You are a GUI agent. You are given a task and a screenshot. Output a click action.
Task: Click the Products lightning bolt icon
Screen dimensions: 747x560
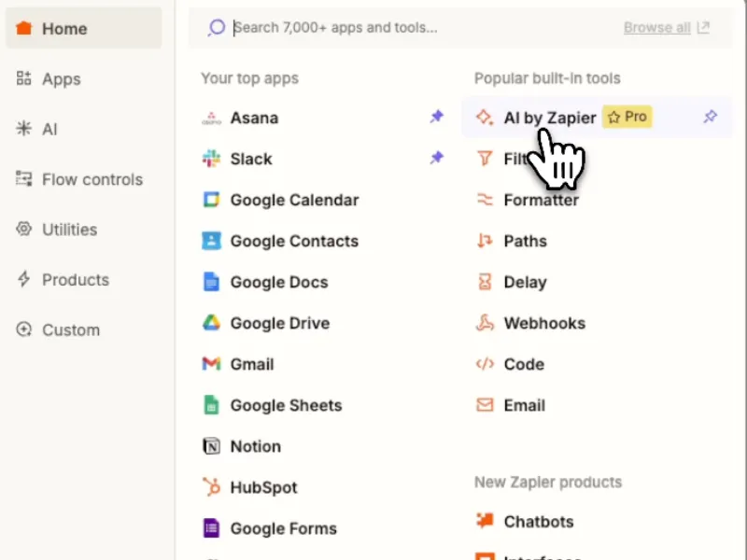(24, 279)
